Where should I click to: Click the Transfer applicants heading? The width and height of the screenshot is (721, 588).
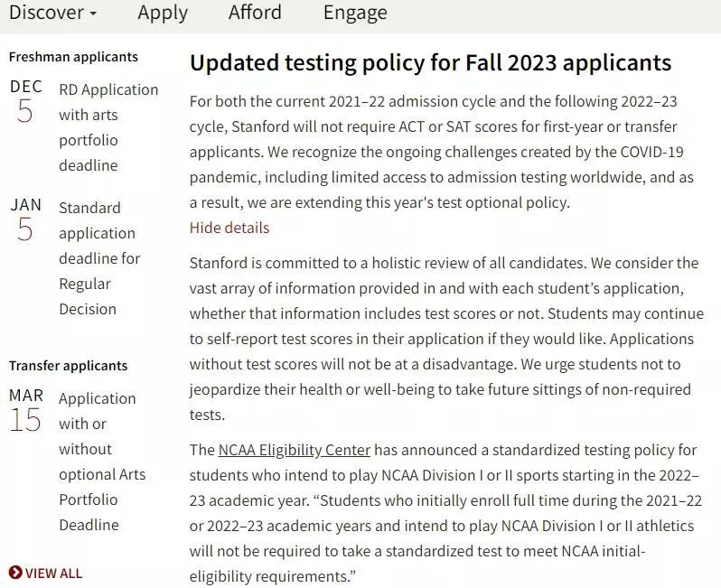click(68, 366)
